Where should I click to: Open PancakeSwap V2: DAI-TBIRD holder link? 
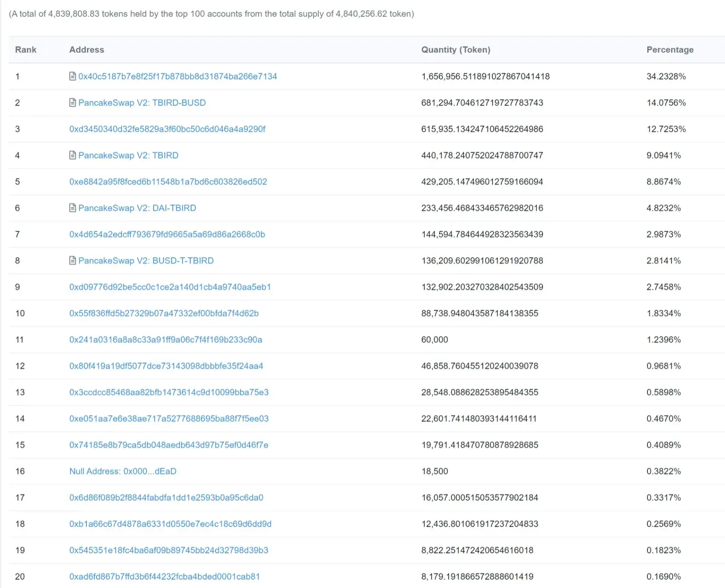pyautogui.click(x=137, y=208)
